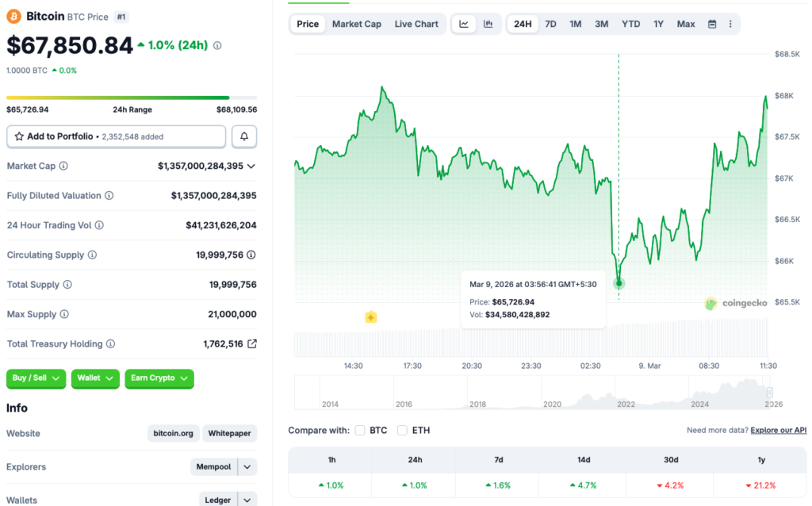Click the Buy / Sell button

coord(35,378)
